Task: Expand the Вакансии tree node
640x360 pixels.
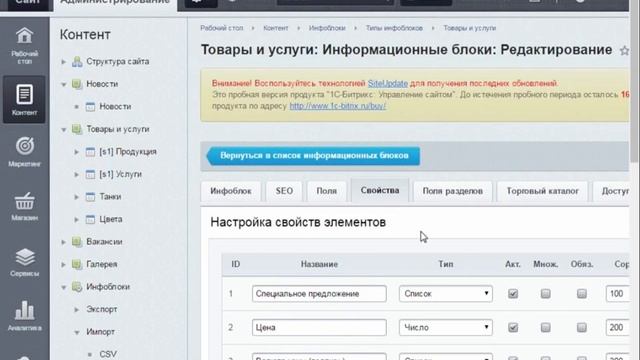Action: click(64, 242)
